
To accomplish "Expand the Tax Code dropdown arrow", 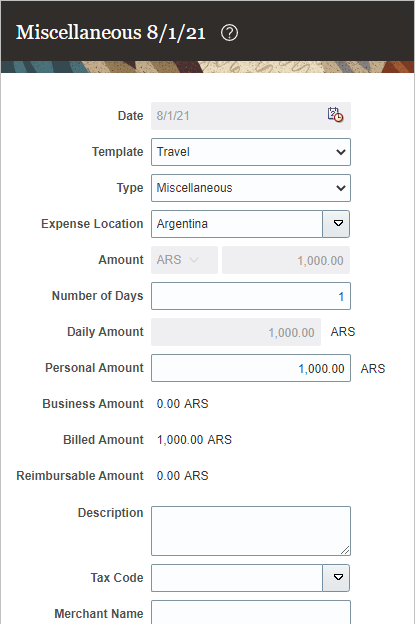I will 336,578.
